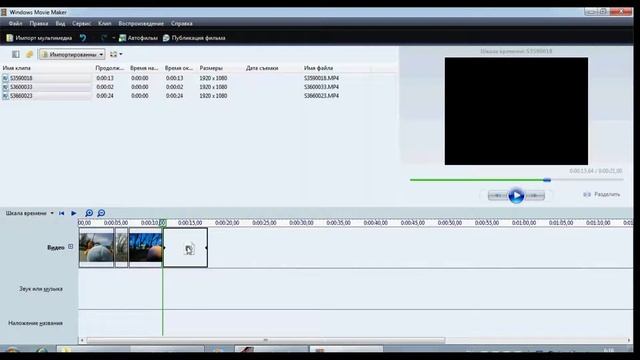
Task: Open the Вид menu
Action: tap(60, 23)
